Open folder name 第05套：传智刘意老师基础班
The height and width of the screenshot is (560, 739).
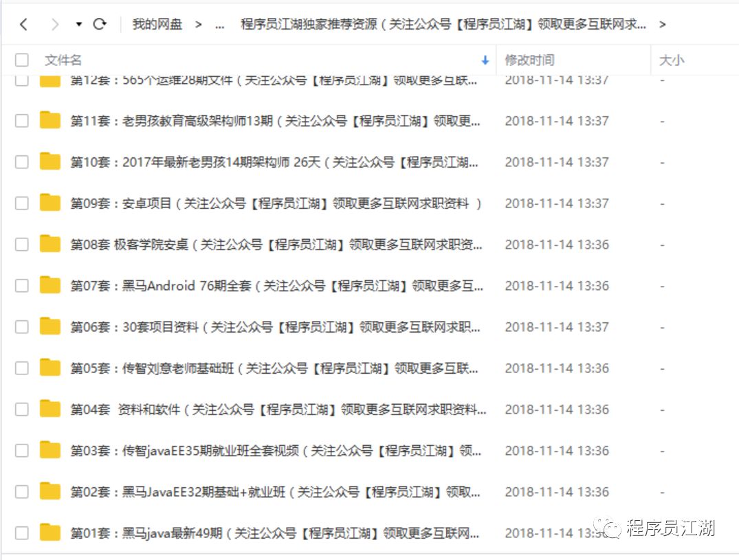[x=274, y=368]
